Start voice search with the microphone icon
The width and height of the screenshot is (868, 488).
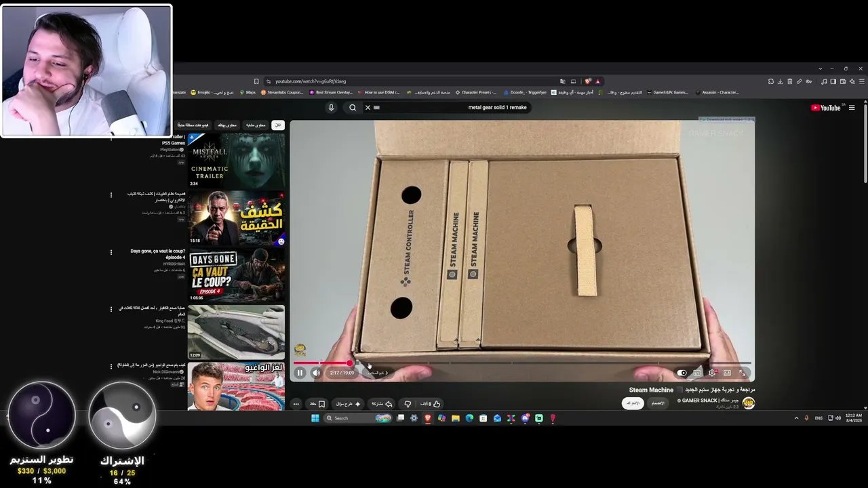pos(331,107)
